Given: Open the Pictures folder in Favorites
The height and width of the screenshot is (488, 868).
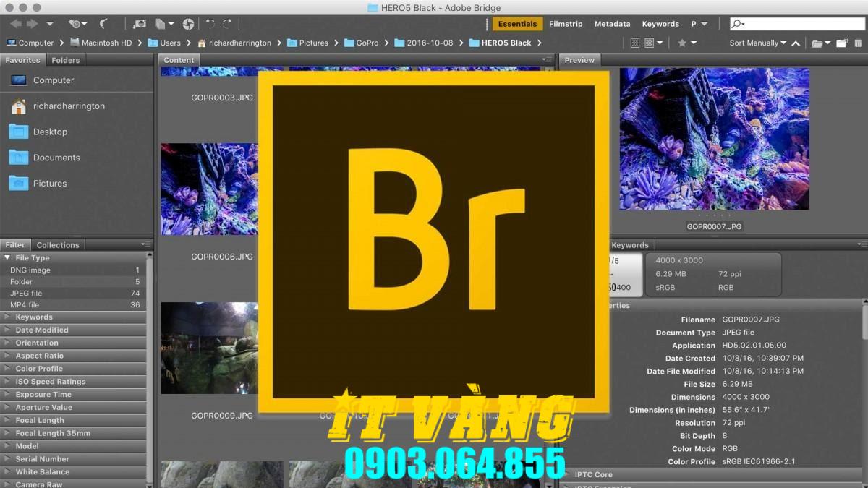Looking at the screenshot, I should click(x=51, y=183).
